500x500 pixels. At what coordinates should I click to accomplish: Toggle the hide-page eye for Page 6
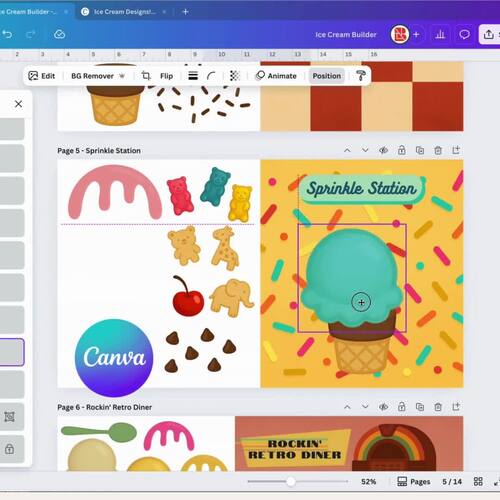(383, 407)
